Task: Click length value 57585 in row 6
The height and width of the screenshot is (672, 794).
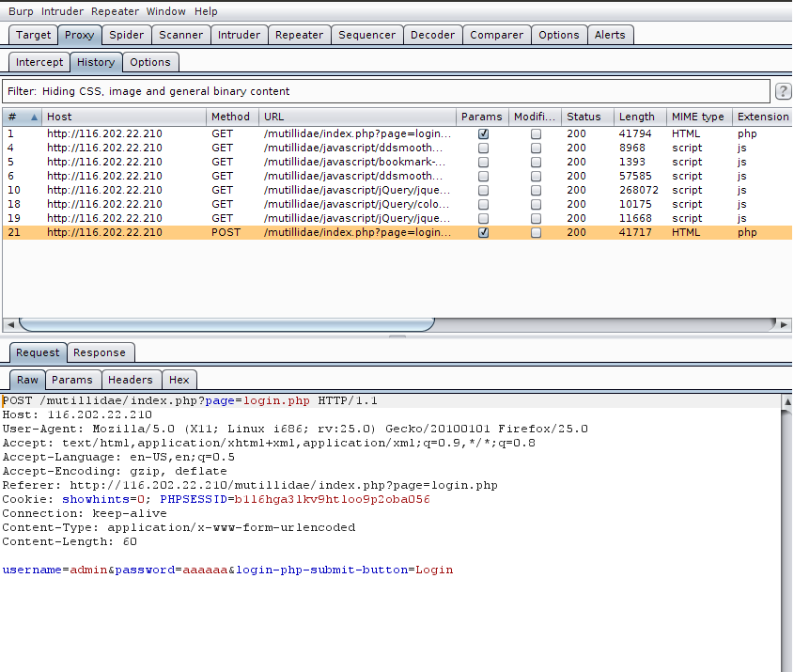Action: 635,177
